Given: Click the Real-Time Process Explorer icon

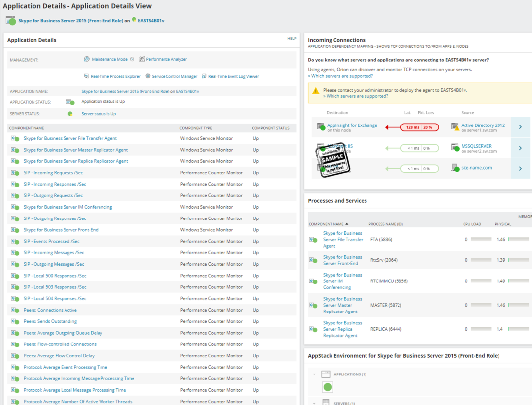Looking at the screenshot, I should [87, 76].
